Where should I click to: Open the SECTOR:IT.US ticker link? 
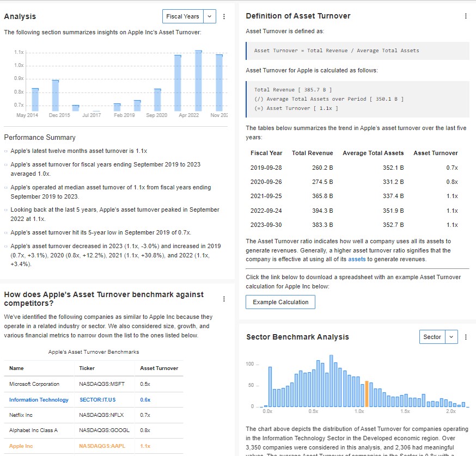97,399
